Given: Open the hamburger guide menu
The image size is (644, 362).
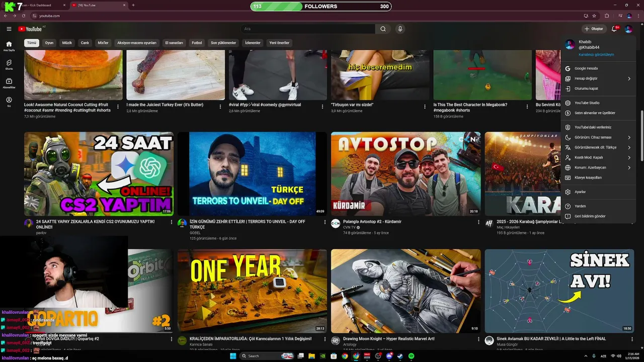Looking at the screenshot, I should tap(9, 29).
